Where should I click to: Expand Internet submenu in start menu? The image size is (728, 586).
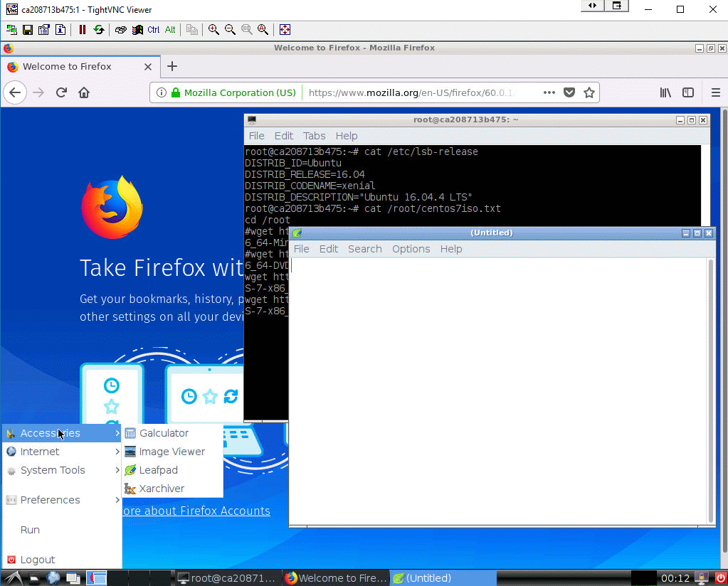[62, 452]
